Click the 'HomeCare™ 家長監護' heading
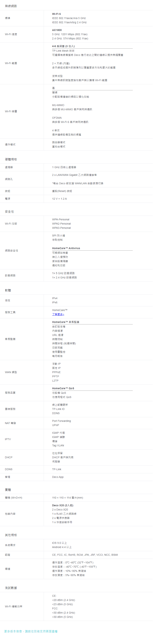 click(x=66, y=322)
